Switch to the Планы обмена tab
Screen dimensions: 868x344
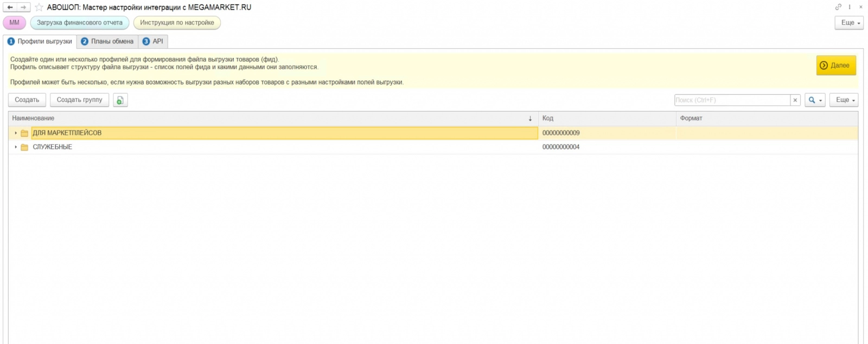pyautogui.click(x=107, y=42)
